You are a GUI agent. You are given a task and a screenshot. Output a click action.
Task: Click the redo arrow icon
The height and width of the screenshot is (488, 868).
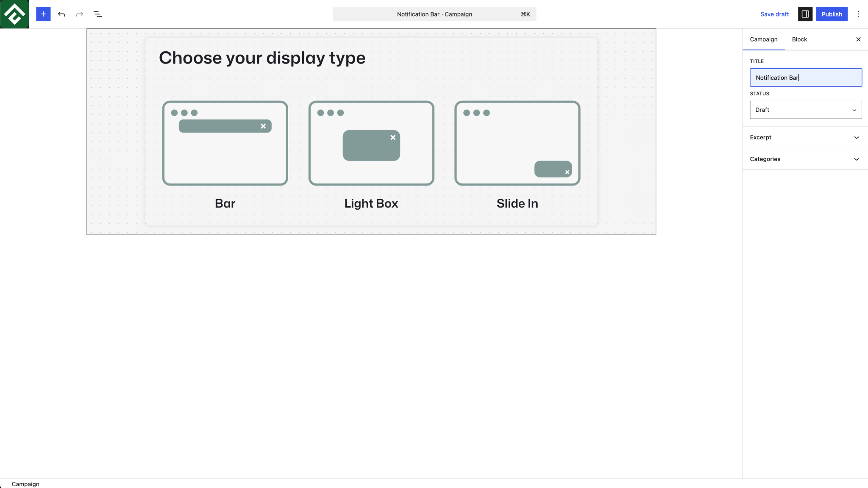click(79, 14)
